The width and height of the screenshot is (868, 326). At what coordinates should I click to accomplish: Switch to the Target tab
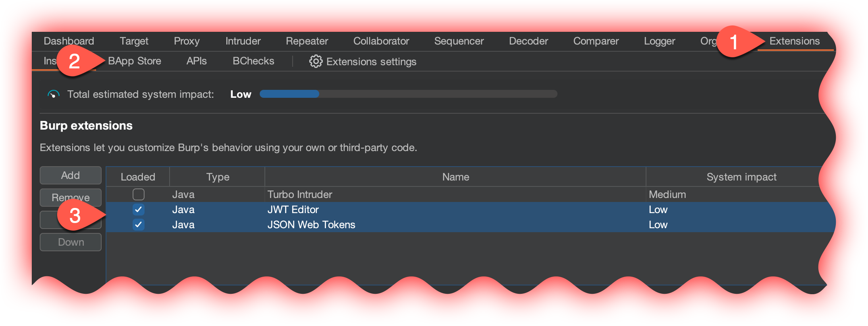click(134, 41)
